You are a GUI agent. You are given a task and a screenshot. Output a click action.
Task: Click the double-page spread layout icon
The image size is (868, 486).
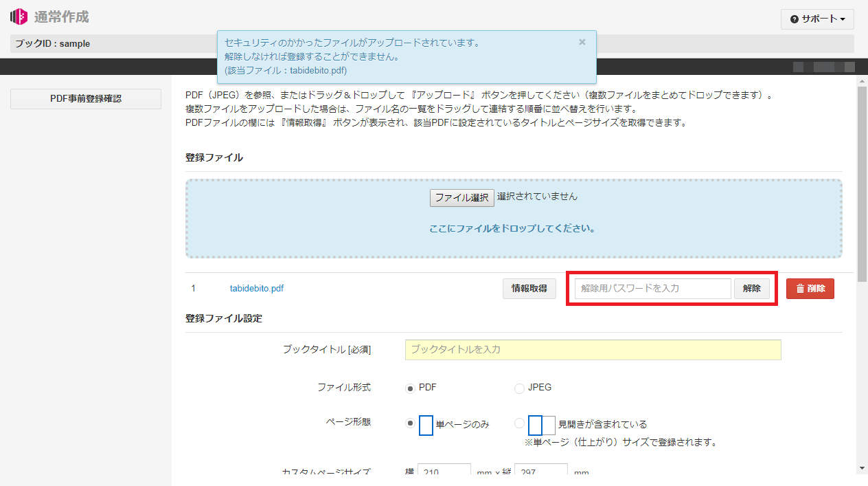541,425
